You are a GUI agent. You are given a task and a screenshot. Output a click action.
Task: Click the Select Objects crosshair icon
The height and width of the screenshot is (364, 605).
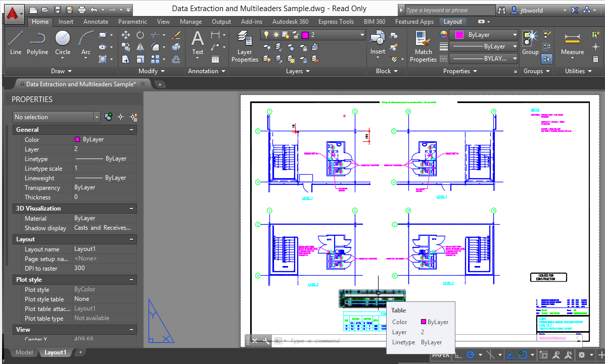(x=121, y=117)
